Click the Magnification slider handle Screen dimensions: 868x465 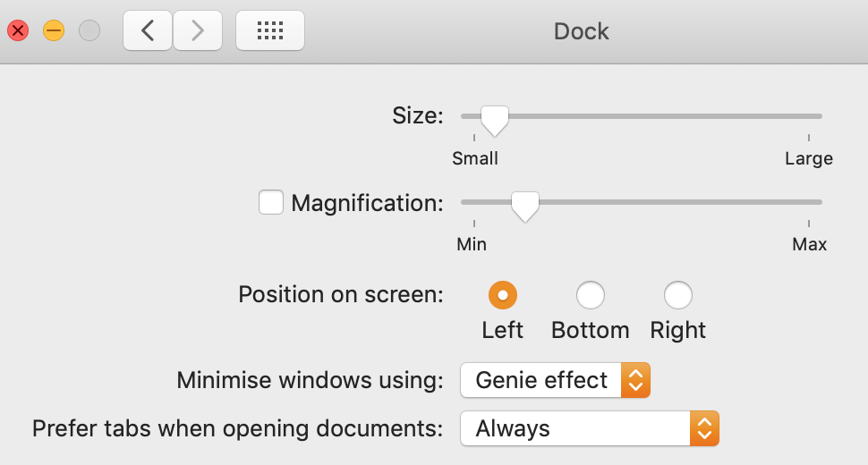point(524,205)
